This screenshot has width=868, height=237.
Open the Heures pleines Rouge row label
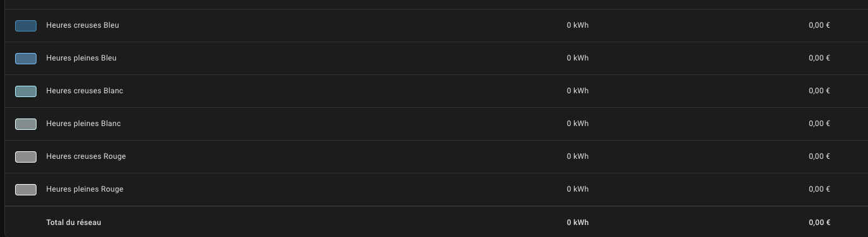tap(84, 189)
